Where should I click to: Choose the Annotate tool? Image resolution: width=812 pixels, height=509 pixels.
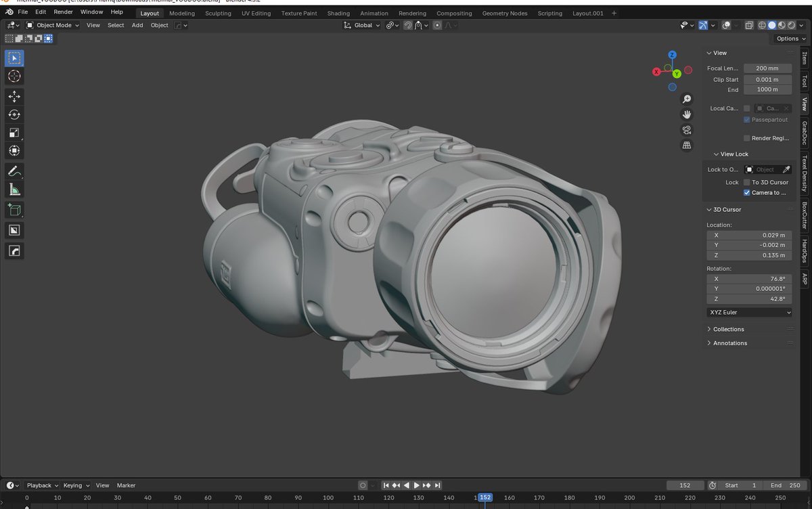[14, 171]
